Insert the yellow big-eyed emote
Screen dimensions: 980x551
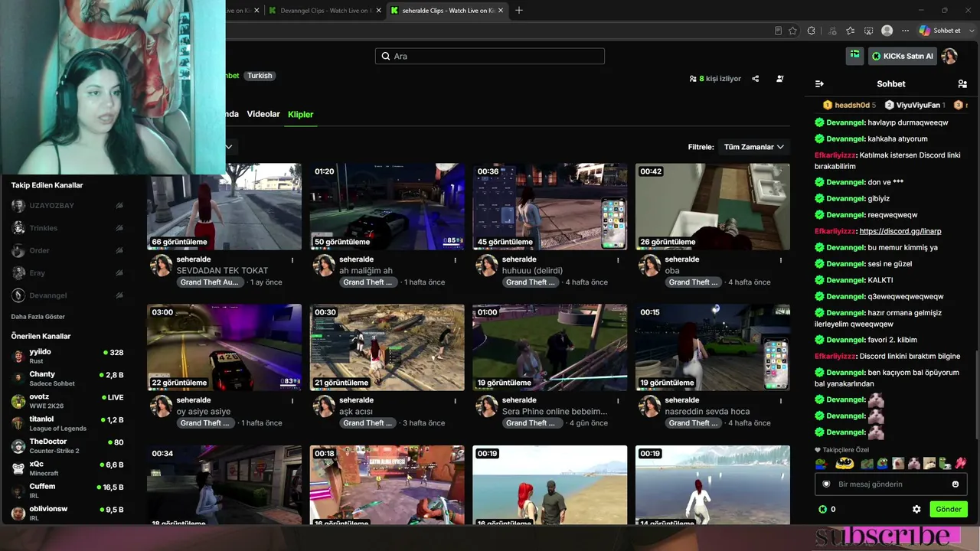click(844, 463)
